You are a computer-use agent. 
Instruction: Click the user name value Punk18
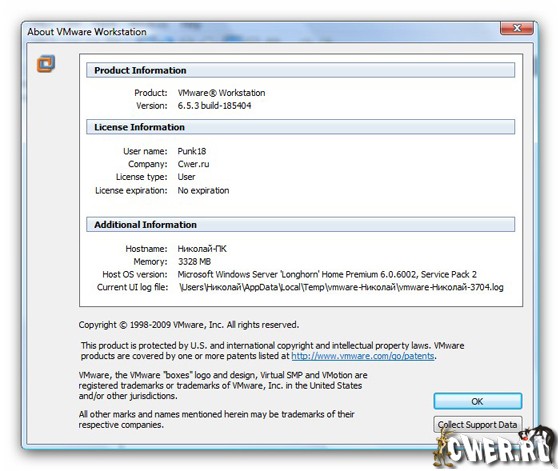(192, 151)
